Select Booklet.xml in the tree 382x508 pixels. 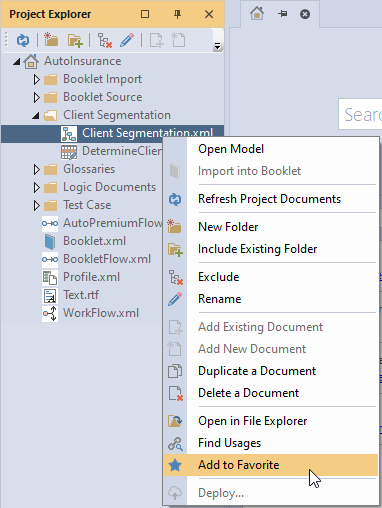95,241
